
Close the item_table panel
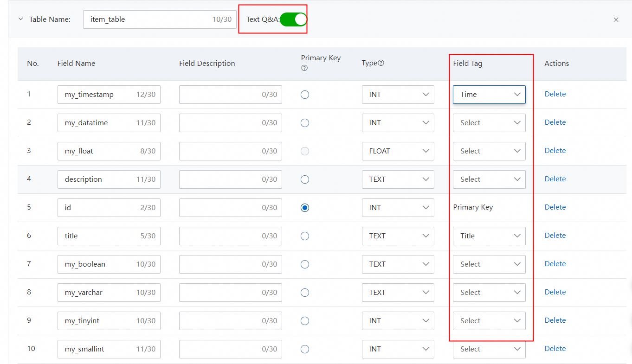pos(616,19)
